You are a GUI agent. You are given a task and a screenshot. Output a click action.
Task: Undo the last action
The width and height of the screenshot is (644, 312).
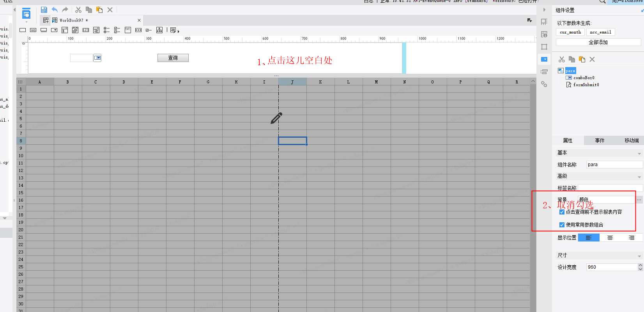click(x=55, y=10)
